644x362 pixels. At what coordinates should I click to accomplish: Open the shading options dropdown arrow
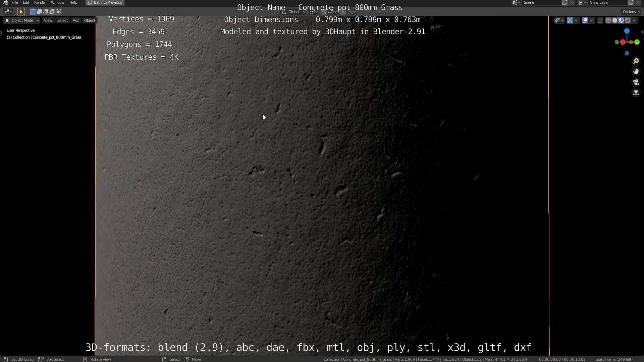pos(634,20)
